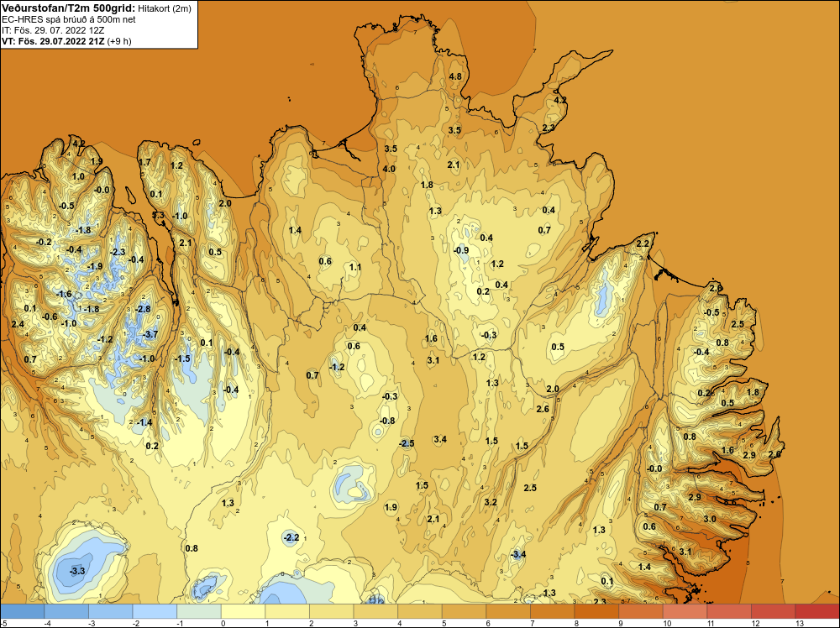Click the '-0.8' temperature value
Image resolution: width=840 pixels, height=628 pixels.
tap(386, 421)
